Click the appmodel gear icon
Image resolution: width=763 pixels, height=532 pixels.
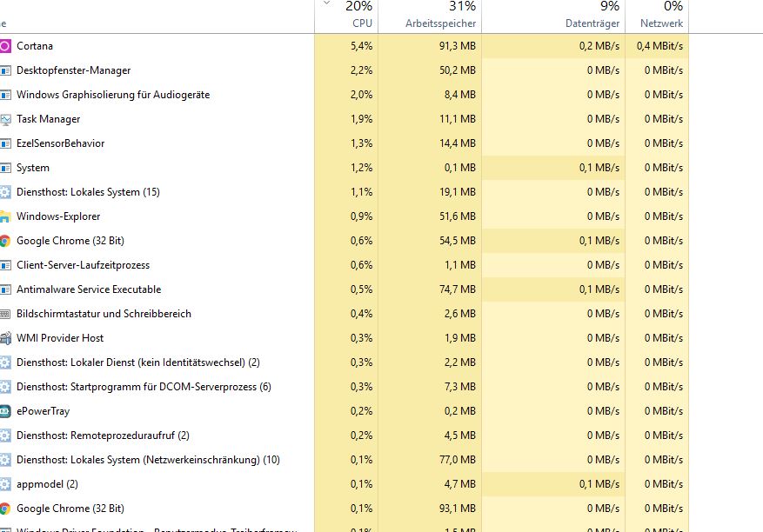click(5, 484)
